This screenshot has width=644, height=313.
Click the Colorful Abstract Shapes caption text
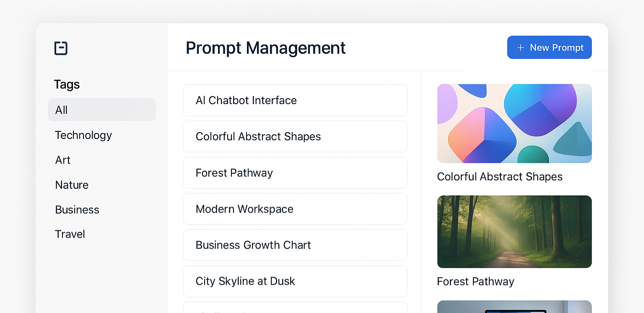500,177
